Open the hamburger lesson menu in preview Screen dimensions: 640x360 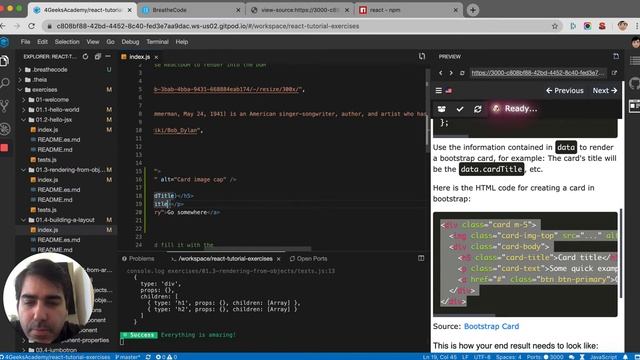point(438,91)
